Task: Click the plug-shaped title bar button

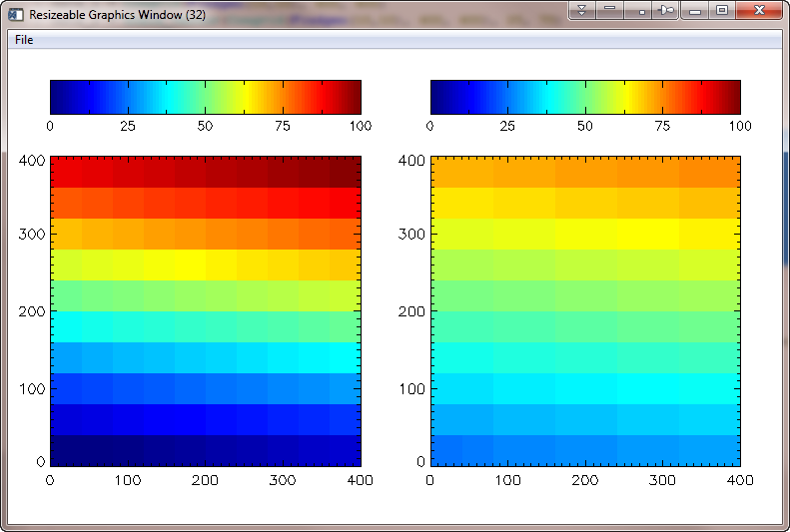Action: [666, 10]
